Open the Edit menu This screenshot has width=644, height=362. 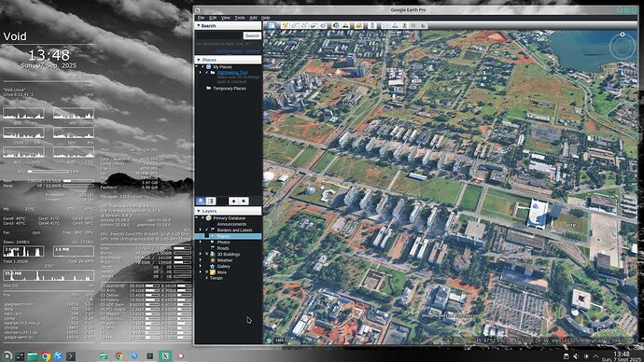(x=213, y=18)
